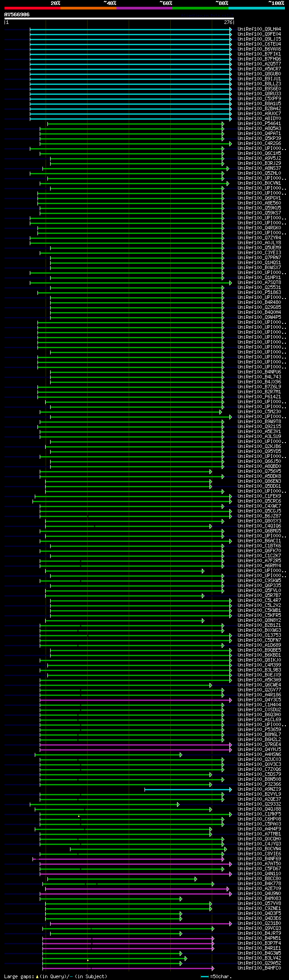The image size is (289, 980).
Task: Click label UniRef100_A7AT50
Action: (259, 864)
